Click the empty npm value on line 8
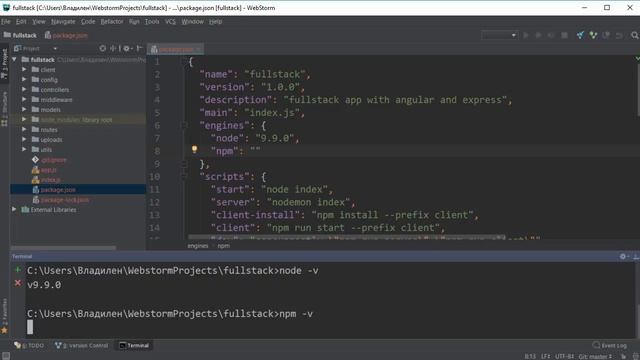Screen dimensions: 640x360 click(x=255, y=151)
